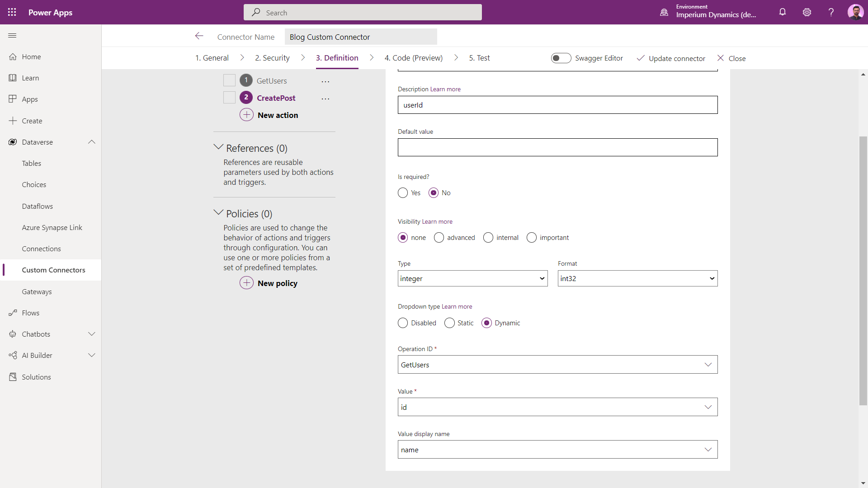Screen dimensions: 868x488
Task: Switch to the 5. Test tab
Action: (479, 58)
